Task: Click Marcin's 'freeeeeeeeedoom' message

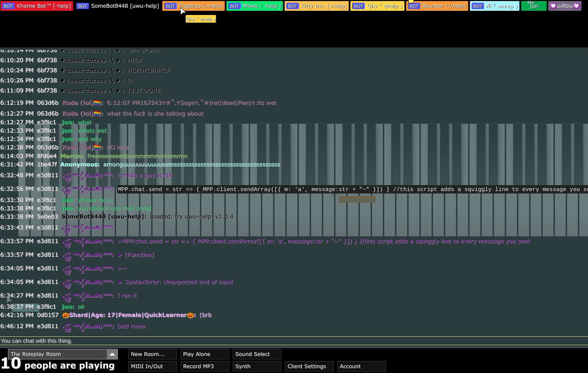Action: [137, 156]
